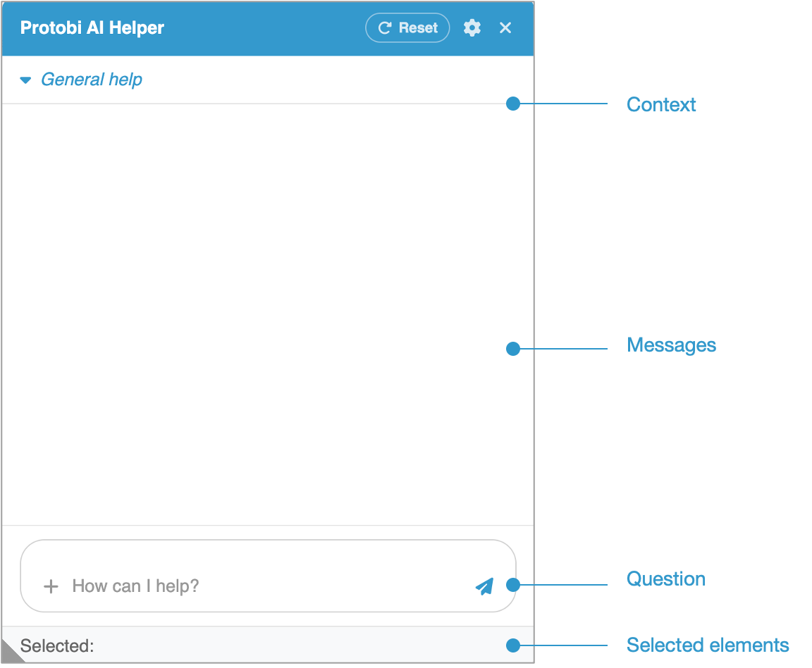The image size is (812, 668).
Task: Click the blue dot marker for Selected elements
Action: click(513, 645)
